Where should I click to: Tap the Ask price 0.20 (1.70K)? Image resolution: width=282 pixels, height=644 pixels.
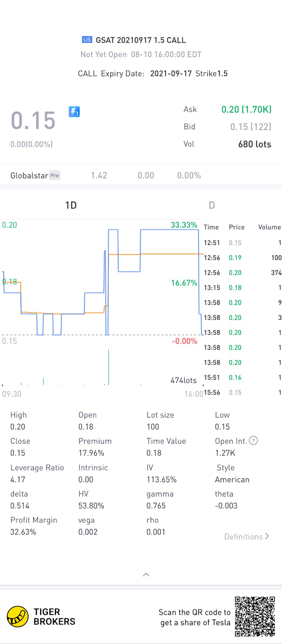(246, 109)
